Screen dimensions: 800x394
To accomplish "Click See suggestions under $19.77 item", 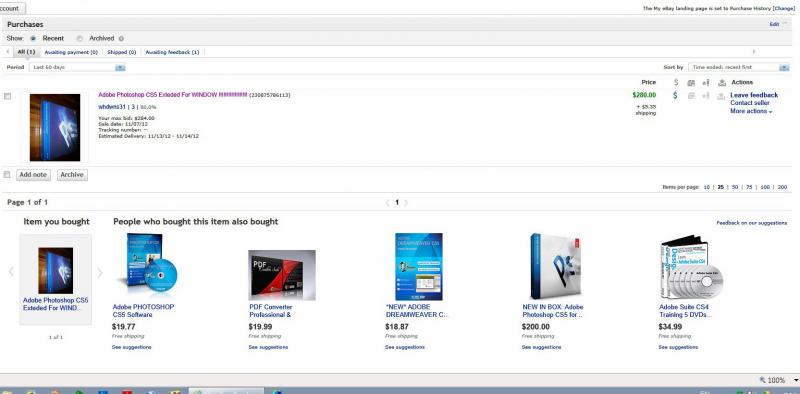I will click(132, 347).
